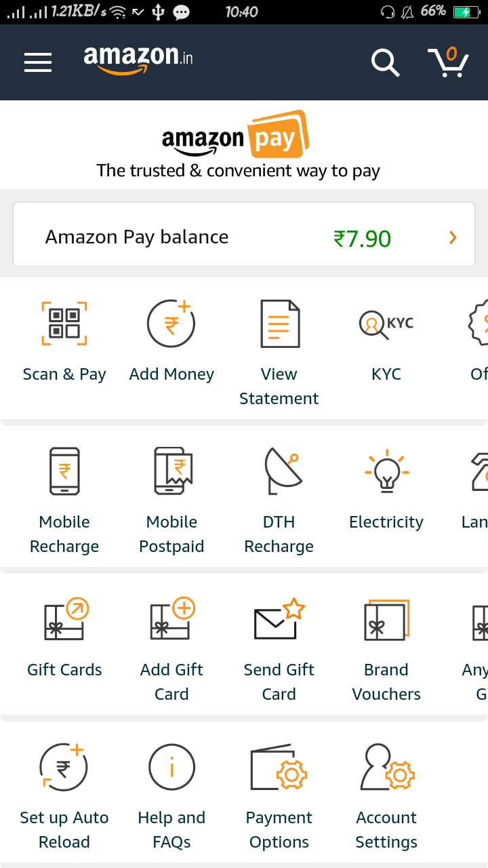Tap the search magnifier icon
Screen dimensions: 488x868
coord(385,62)
